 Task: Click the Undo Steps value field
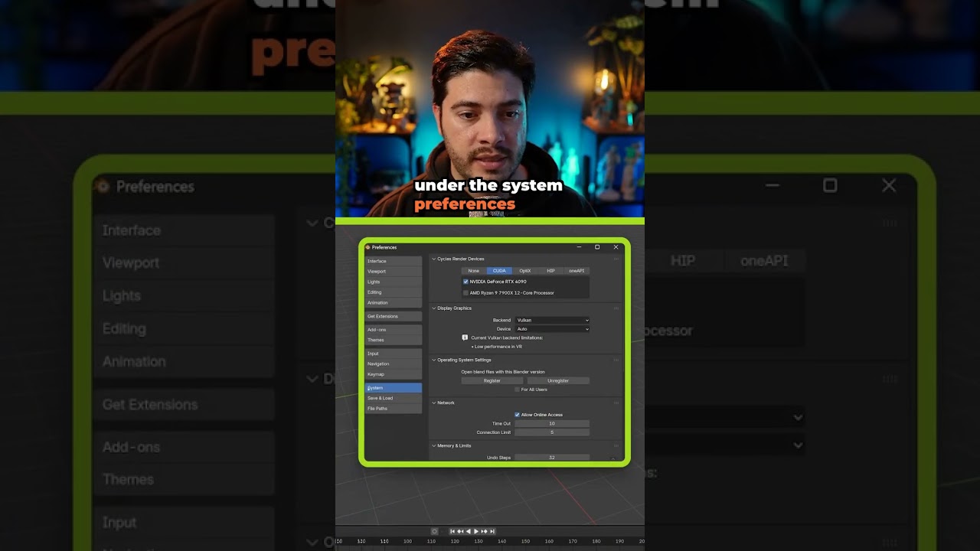(x=552, y=458)
